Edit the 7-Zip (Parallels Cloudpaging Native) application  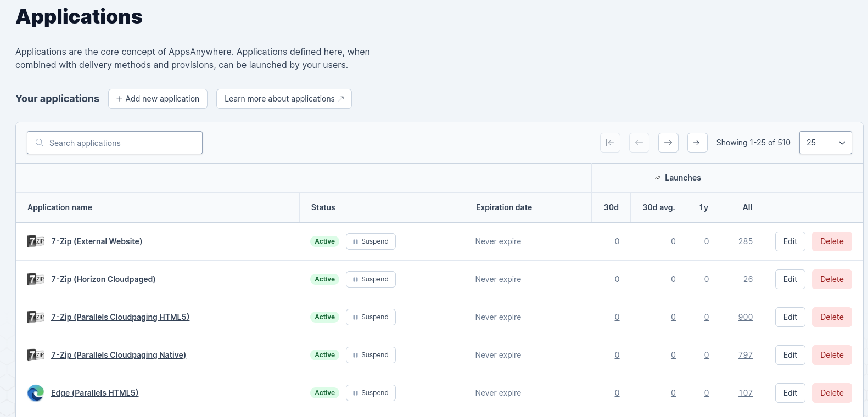pyautogui.click(x=789, y=355)
